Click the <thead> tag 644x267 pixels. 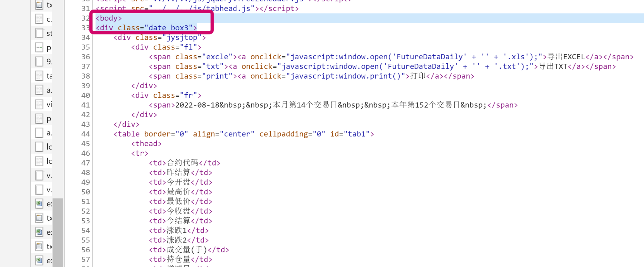click(x=146, y=144)
